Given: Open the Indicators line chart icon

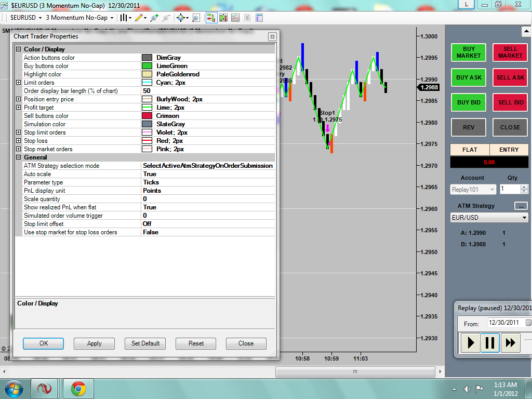Looking at the screenshot, I should pyautogui.click(x=235, y=18).
